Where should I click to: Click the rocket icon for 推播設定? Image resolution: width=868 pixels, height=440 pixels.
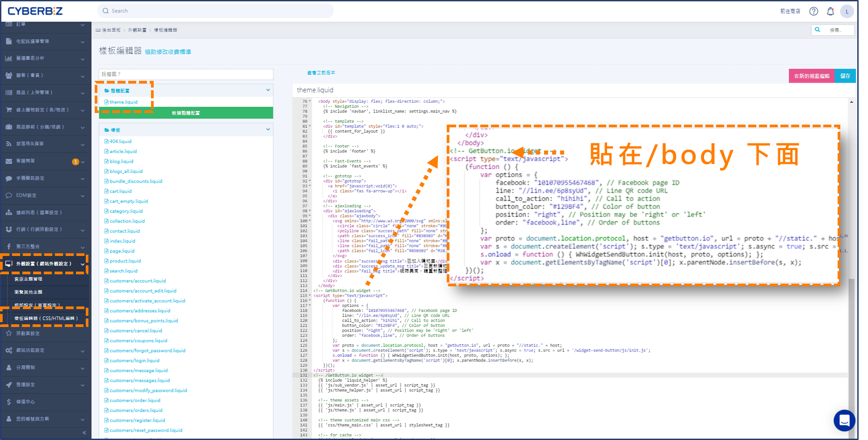tap(9, 385)
